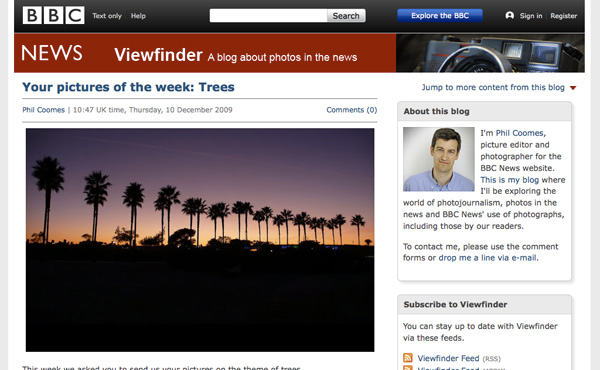Click the NEWS banner title
The image size is (600, 370).
point(52,53)
